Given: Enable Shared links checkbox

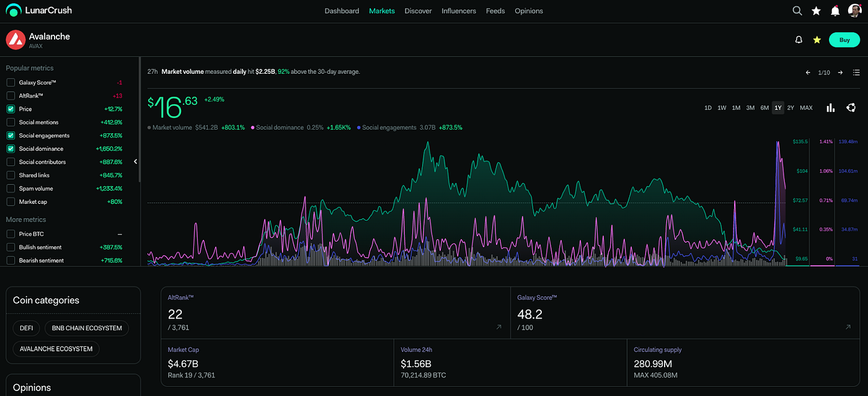Looking at the screenshot, I should tap(11, 175).
